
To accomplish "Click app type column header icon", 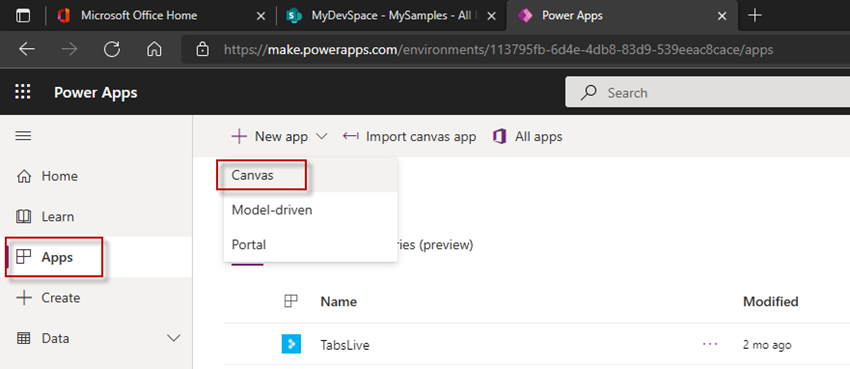I will [x=291, y=301].
